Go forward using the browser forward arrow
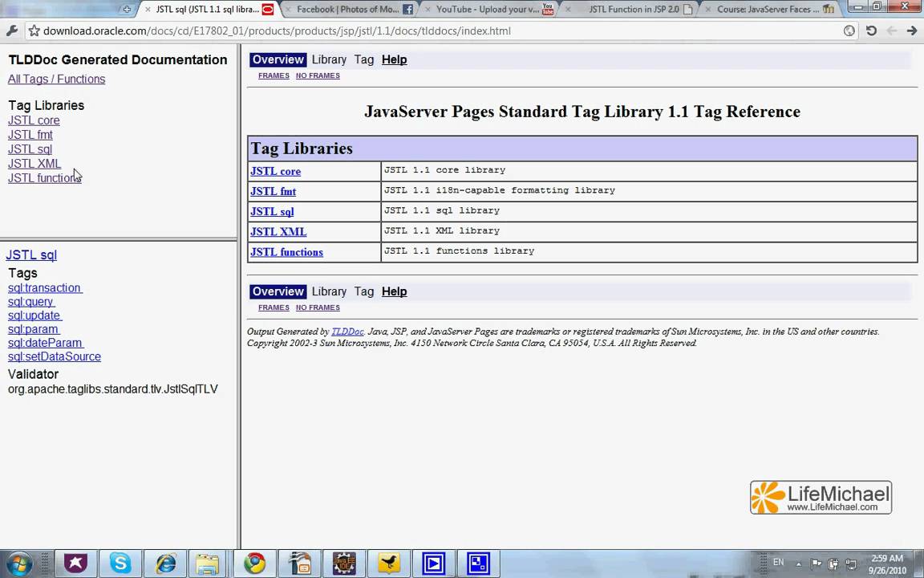 pos(912,31)
